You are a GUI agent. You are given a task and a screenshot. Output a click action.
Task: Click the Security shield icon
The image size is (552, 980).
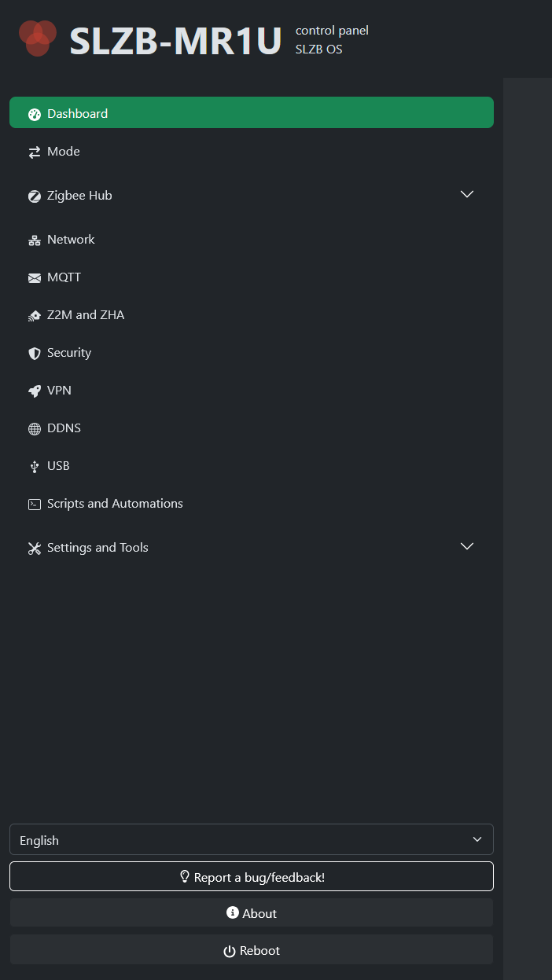click(35, 354)
